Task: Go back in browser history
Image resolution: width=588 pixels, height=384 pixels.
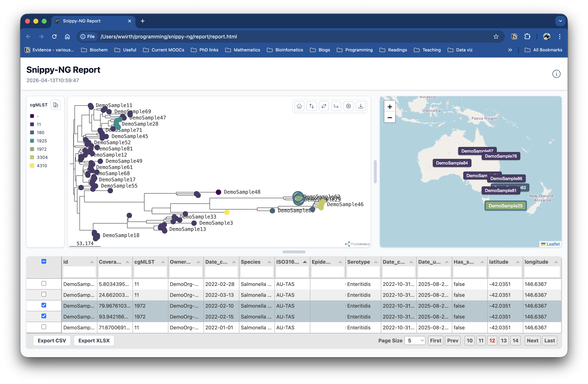Action: (x=28, y=37)
